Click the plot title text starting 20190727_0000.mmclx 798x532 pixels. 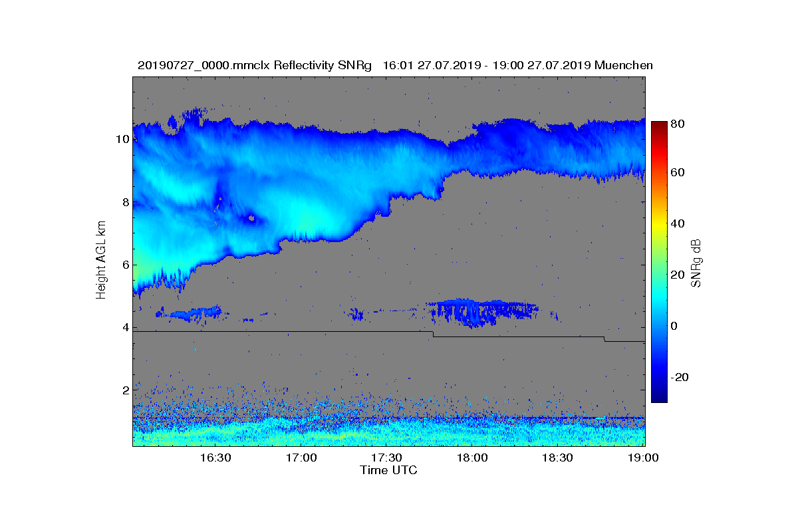coord(395,65)
